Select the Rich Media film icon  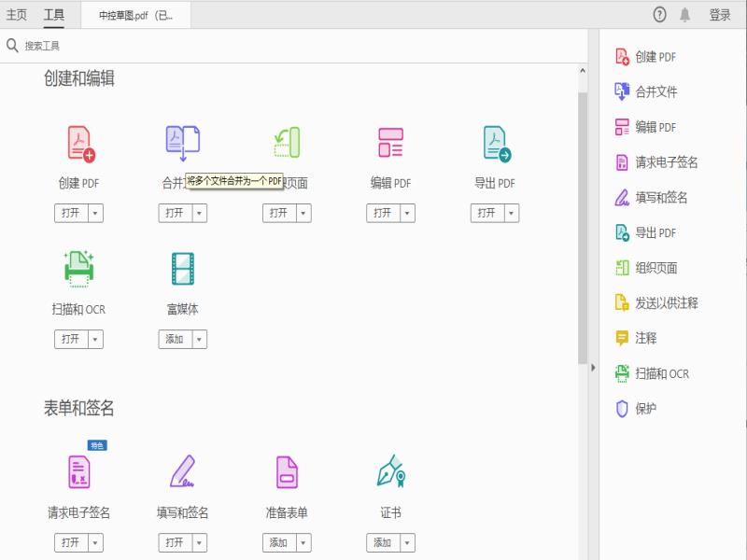click(x=183, y=269)
